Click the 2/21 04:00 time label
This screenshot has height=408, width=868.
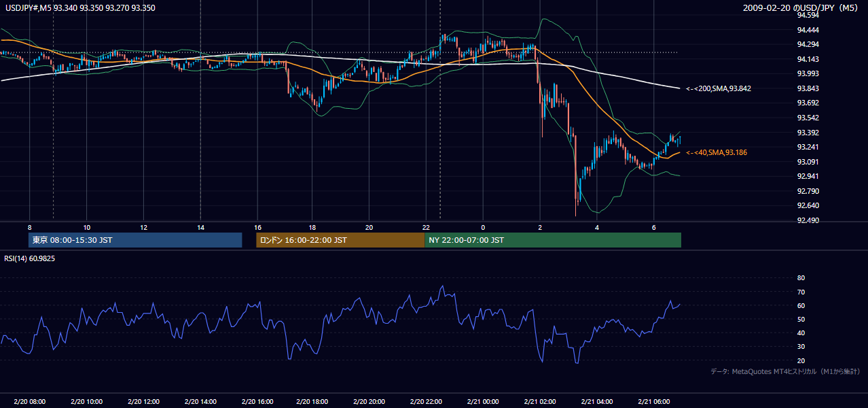coord(597,402)
